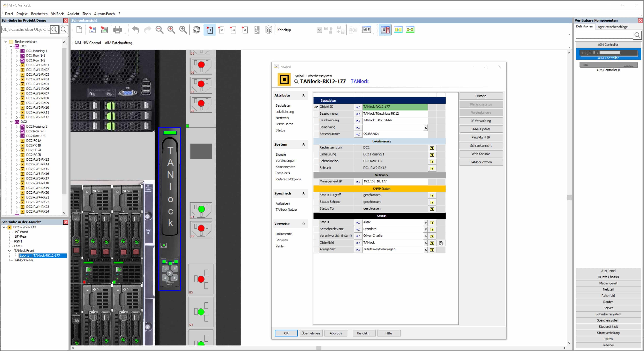Click the Web Konsole button
The image size is (644, 351).
pos(481,154)
